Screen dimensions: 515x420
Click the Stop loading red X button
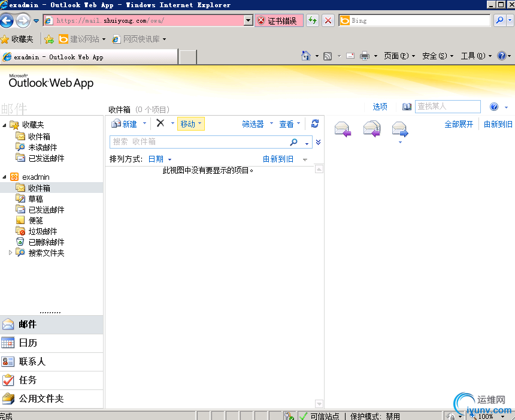tap(328, 21)
